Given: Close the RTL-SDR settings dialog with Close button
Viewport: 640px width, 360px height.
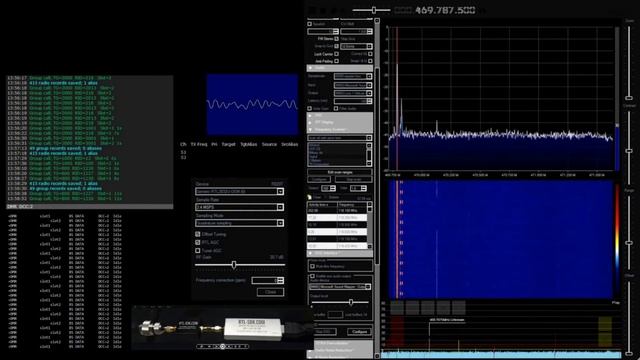Looking at the screenshot, I should 270,292.
